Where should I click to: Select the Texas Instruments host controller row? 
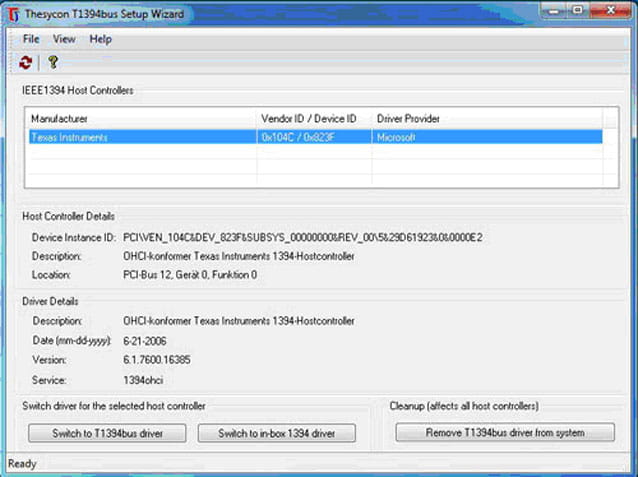pyautogui.click(x=140, y=137)
